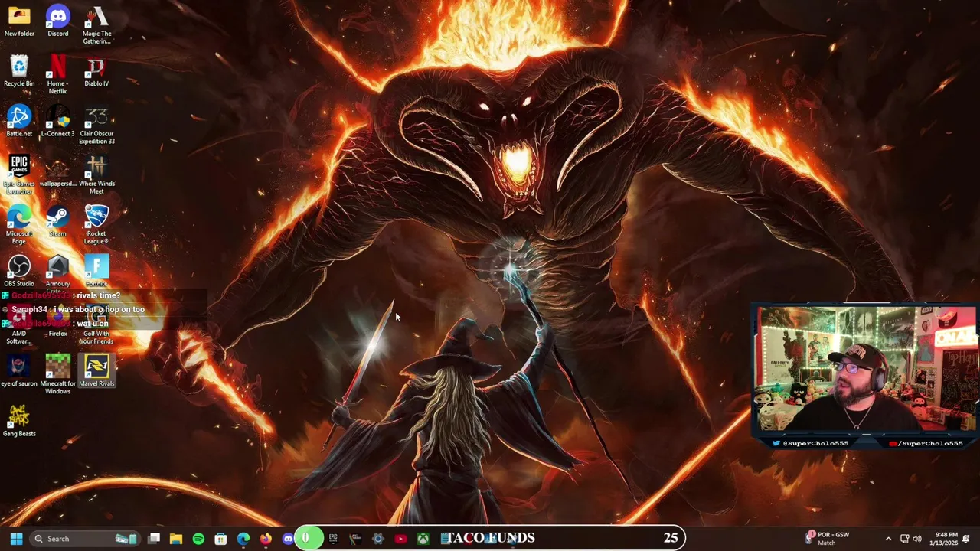The width and height of the screenshot is (980, 551).
Task: Select the Magic The Gathering desktop shortcut
Action: [x=96, y=25]
